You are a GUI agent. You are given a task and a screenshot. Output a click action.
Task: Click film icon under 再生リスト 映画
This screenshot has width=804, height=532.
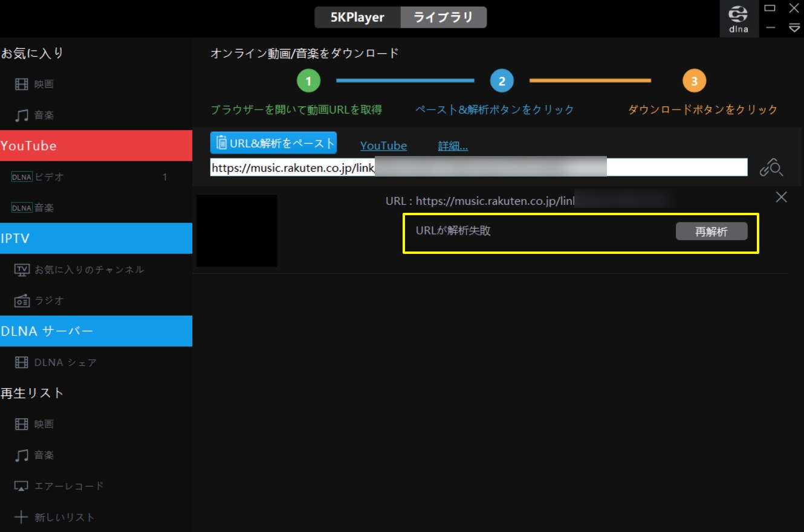(x=22, y=424)
